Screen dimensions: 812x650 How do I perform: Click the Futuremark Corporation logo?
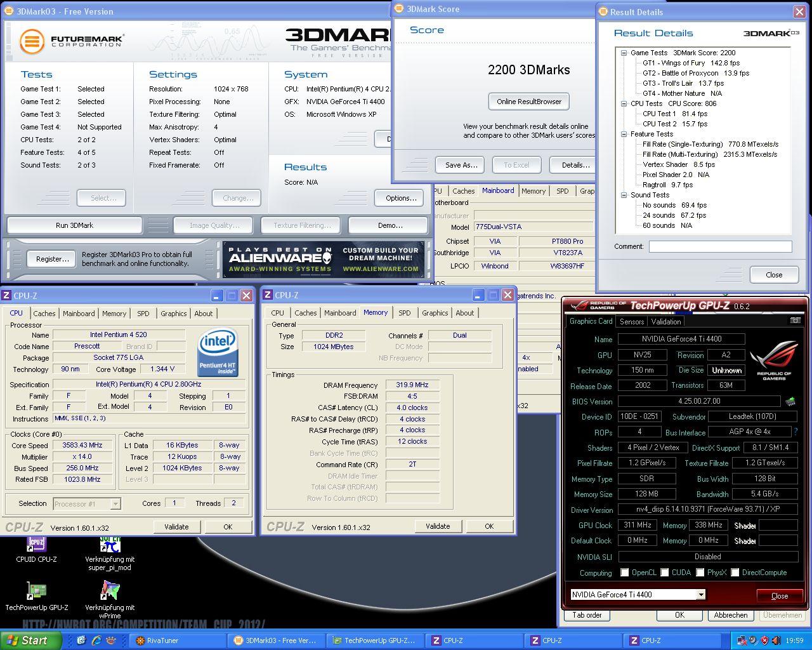coord(71,41)
